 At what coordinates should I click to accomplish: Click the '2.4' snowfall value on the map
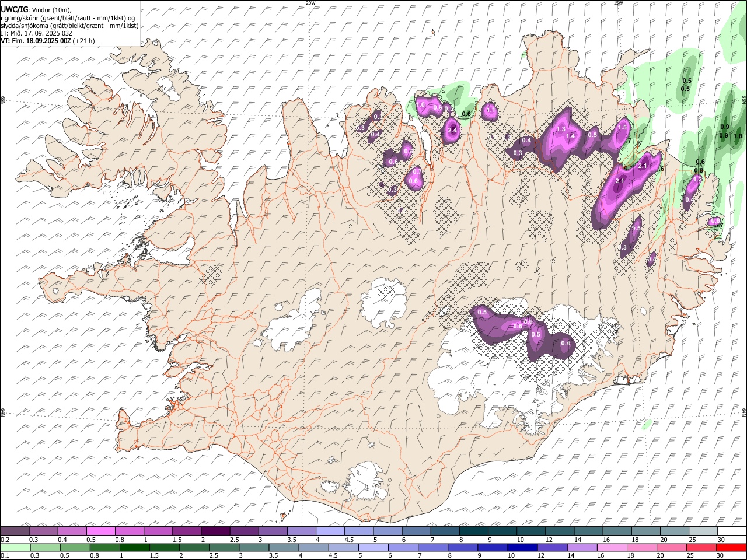(x=452, y=130)
